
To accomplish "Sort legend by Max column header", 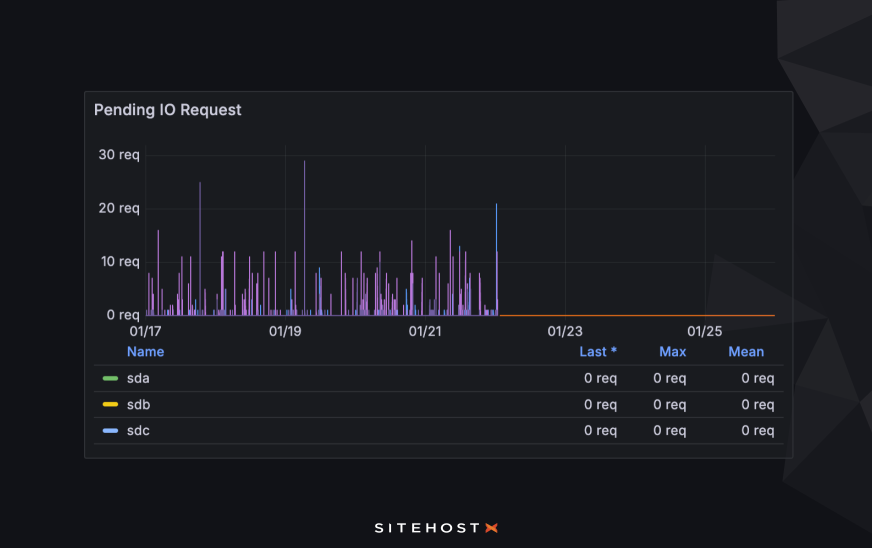I will point(672,352).
